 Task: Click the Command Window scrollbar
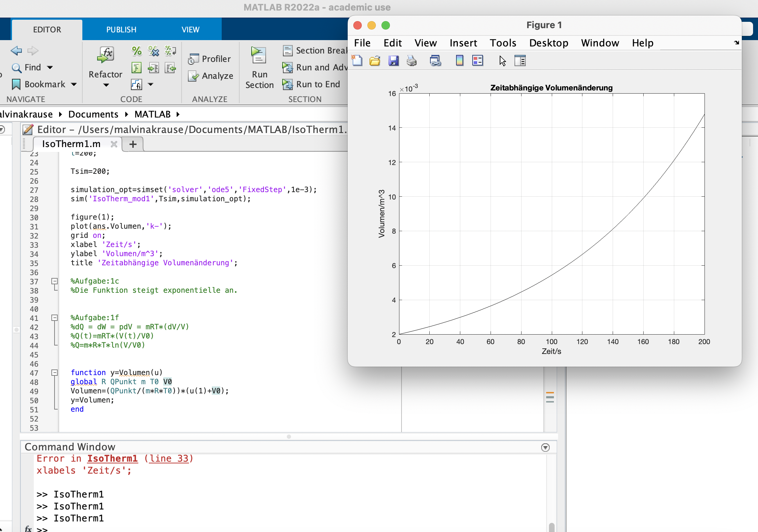click(x=551, y=527)
